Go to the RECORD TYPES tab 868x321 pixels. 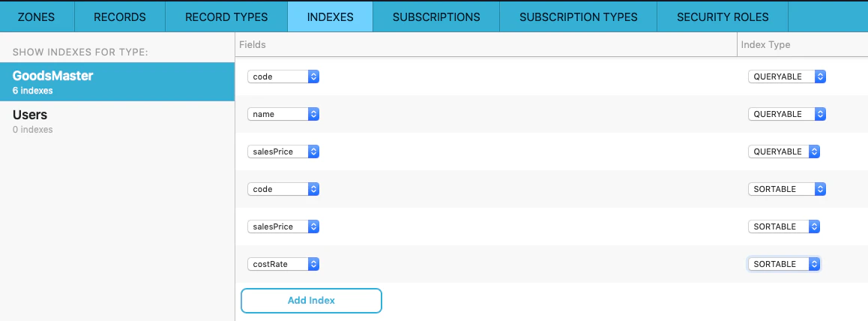[226, 16]
